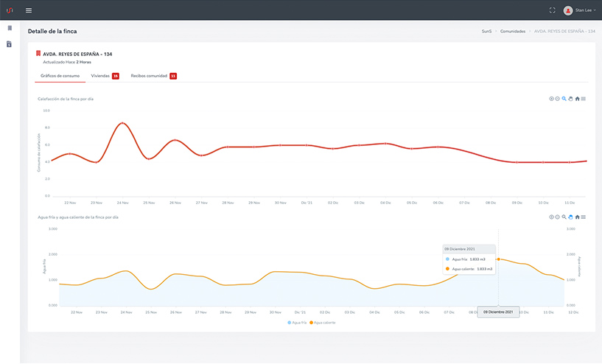Click the Recibos comunidad badge 11
Screen dimensions: 602x364
pyautogui.click(x=173, y=76)
